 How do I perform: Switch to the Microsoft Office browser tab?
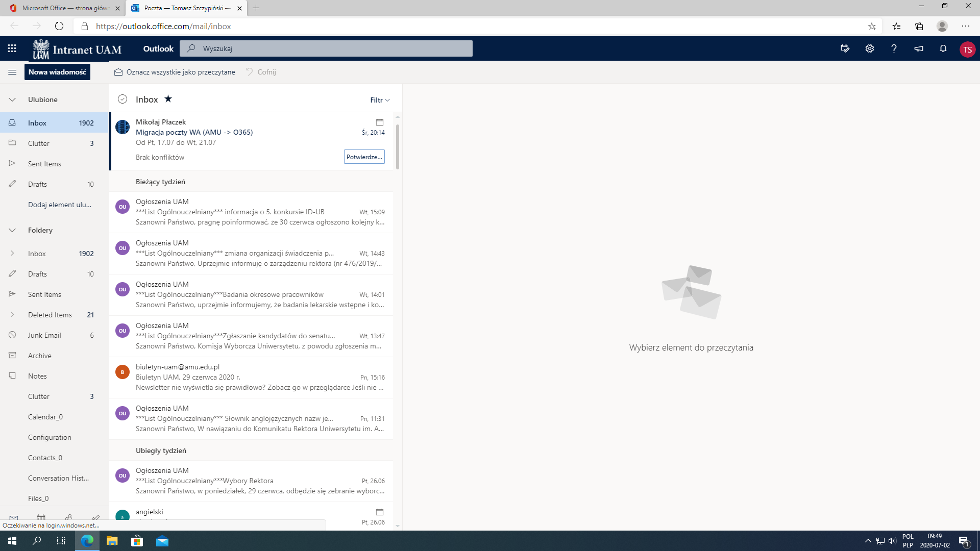point(65,8)
